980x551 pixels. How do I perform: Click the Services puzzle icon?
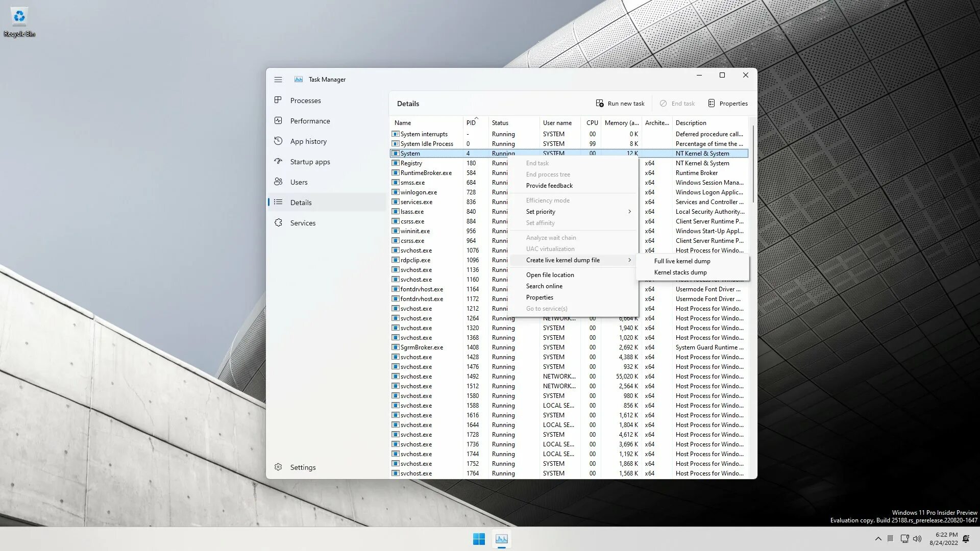tap(278, 223)
